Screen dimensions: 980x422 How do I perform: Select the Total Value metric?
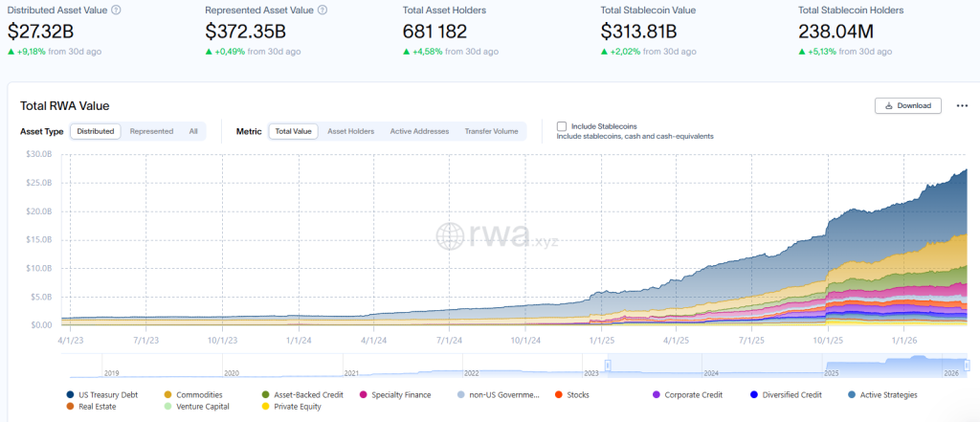pyautogui.click(x=293, y=131)
